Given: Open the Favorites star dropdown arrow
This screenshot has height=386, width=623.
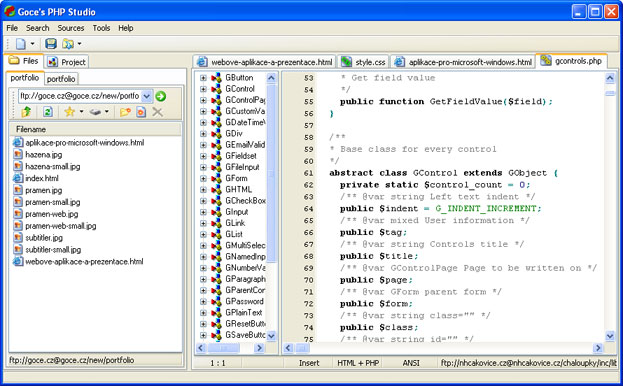Looking at the screenshot, I should tap(81, 112).
